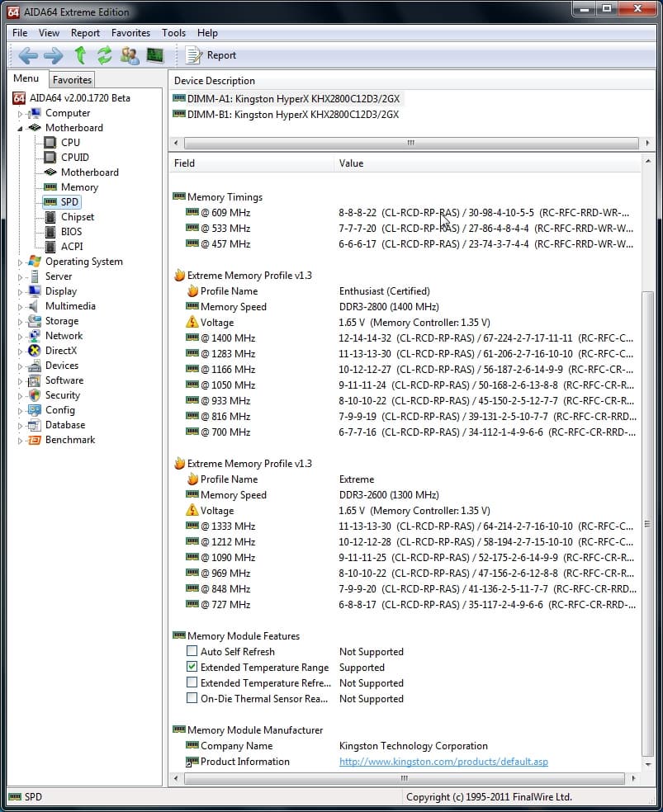Screen dimensions: 663x812
Task: Click the AIDA64 v2.00.1720 Beta root node
Action: point(80,98)
